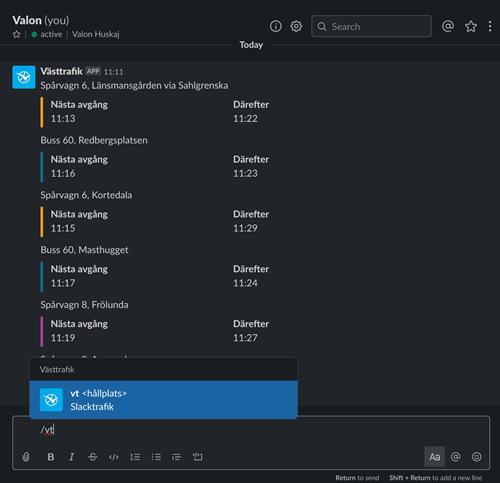Toggle inline code formatting
The image size is (500, 483).
click(x=114, y=457)
